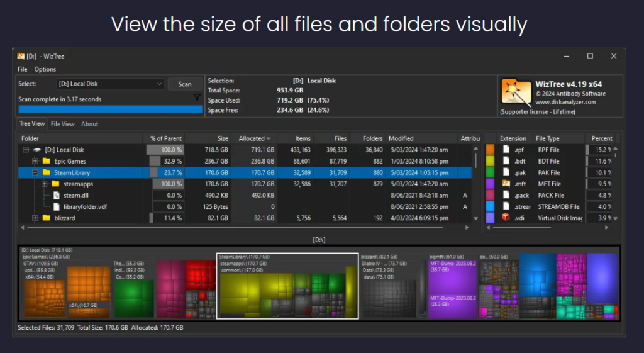Expand the steamapps folder node
The height and width of the screenshot is (353, 644).
45,184
